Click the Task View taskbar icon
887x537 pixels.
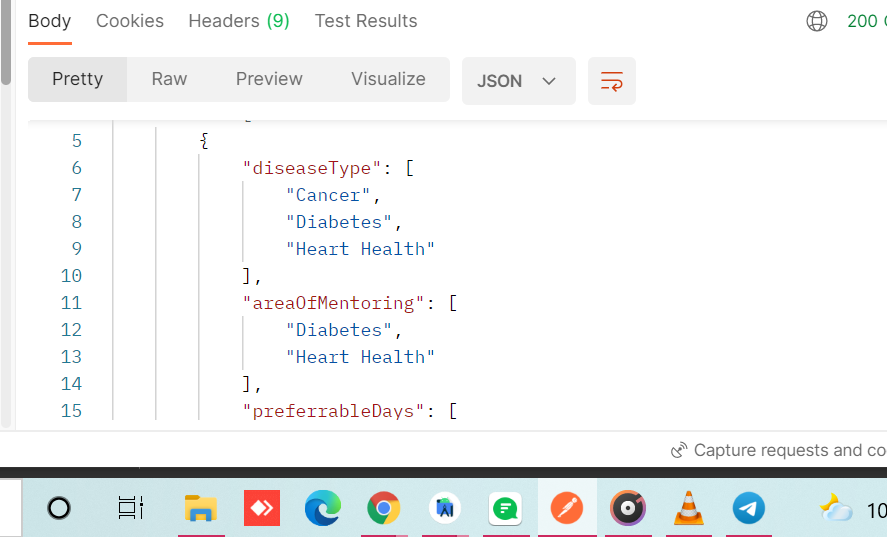[131, 508]
